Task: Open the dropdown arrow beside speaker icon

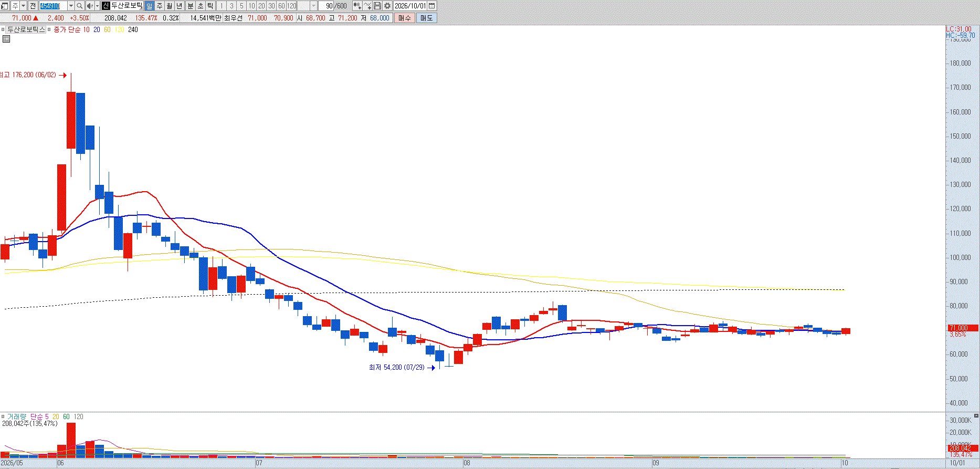Action: [97, 6]
